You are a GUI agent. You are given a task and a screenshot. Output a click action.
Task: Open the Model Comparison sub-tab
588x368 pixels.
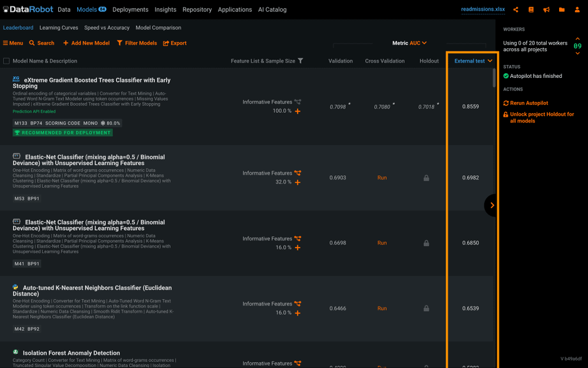[x=158, y=28]
